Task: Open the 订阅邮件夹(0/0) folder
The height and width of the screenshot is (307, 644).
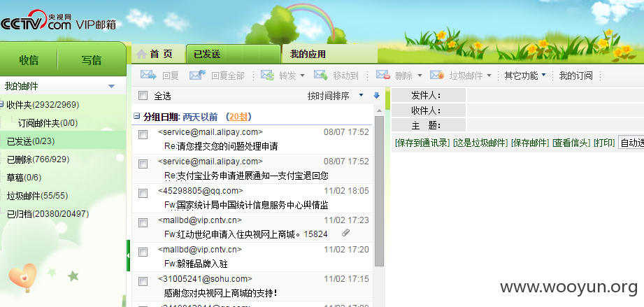Action: point(48,123)
